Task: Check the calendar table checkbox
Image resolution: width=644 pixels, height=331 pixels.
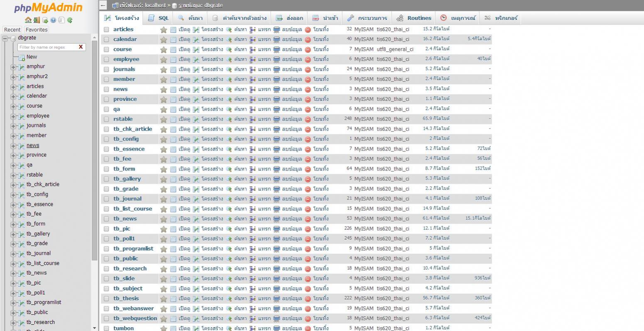Action: (106, 39)
